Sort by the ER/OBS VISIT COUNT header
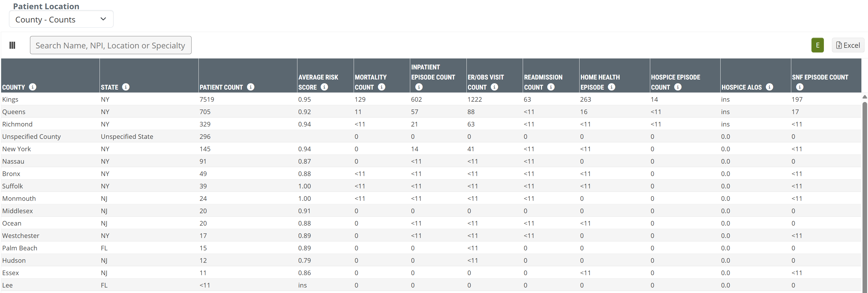This screenshot has width=868, height=293. tap(485, 77)
